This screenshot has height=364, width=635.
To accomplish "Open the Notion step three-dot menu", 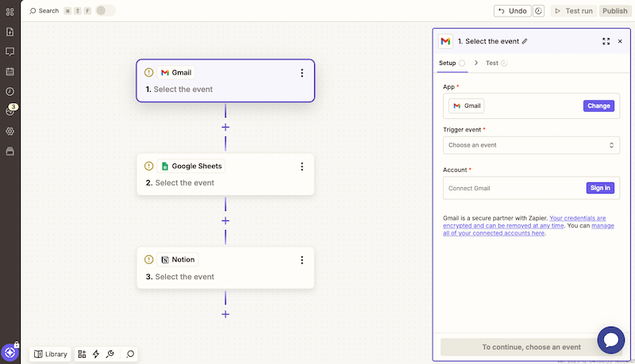I will [302, 260].
